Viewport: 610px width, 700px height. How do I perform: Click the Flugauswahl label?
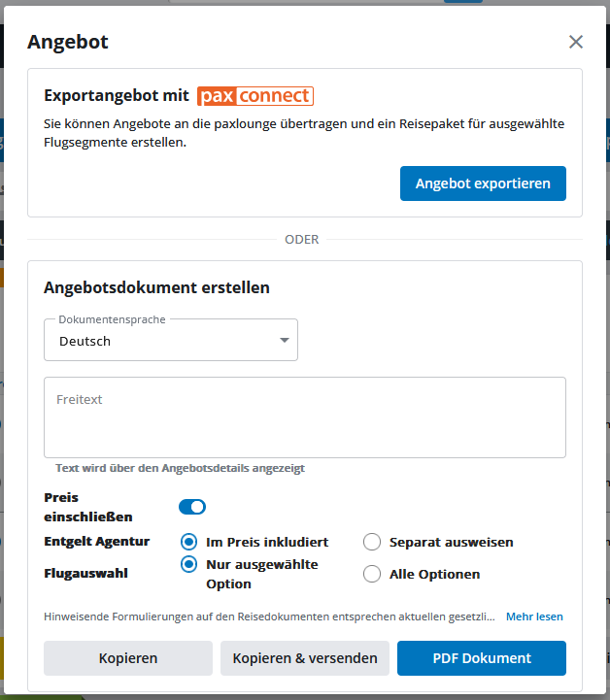pyautogui.click(x=86, y=573)
